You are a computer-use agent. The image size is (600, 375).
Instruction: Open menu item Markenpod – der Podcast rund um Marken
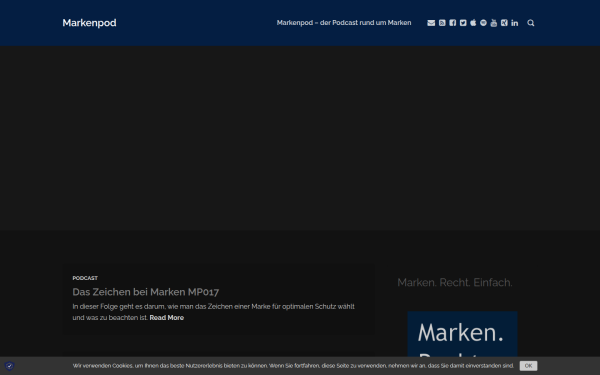click(x=344, y=23)
